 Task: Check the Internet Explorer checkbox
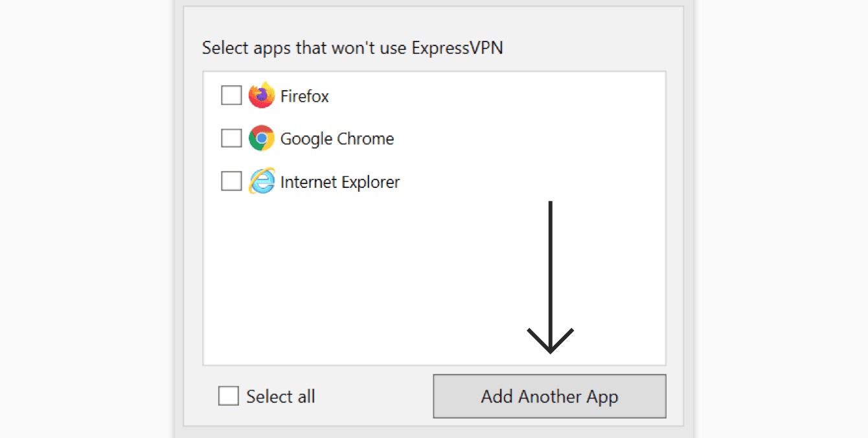[x=231, y=182]
